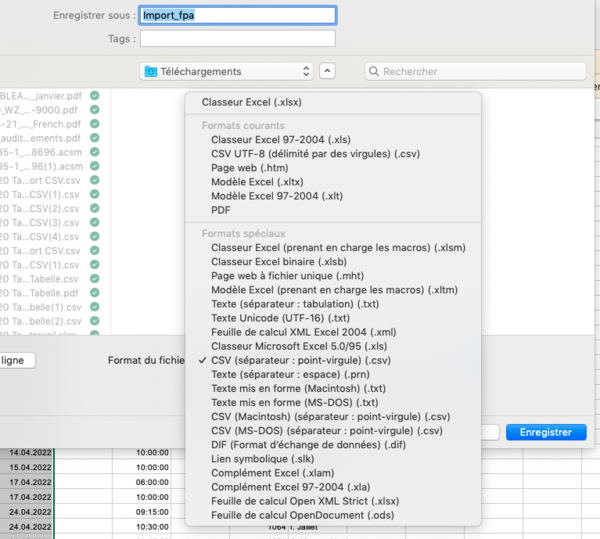The height and width of the screenshot is (539, 600).
Task: Click the Rechercher search field
Action: point(475,72)
